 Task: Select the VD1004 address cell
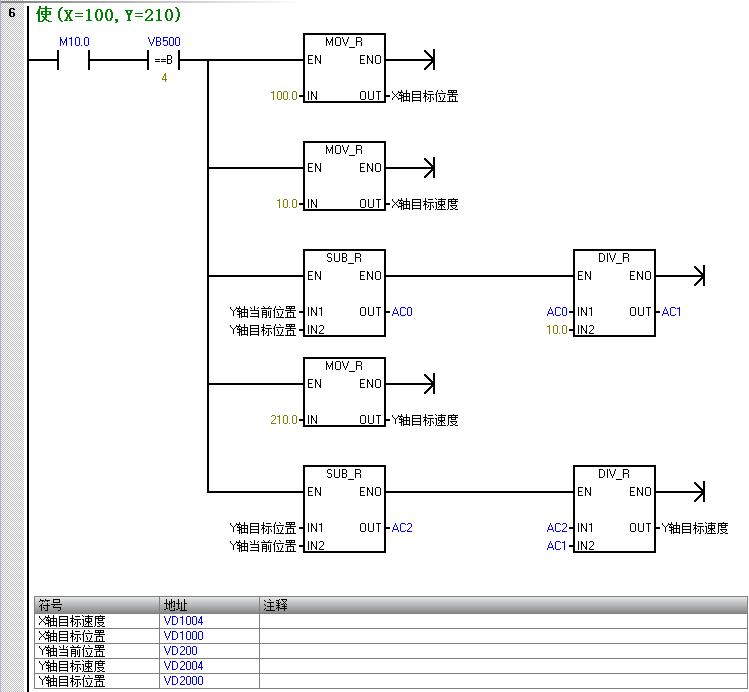click(183, 621)
